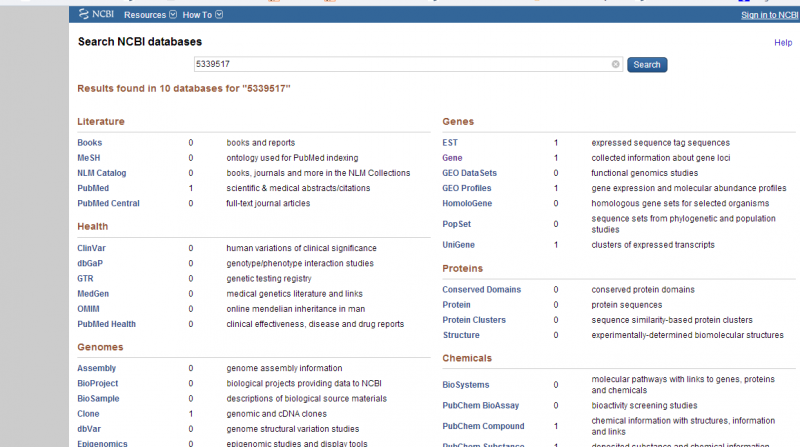Click the UniGene result count 1

point(556,245)
